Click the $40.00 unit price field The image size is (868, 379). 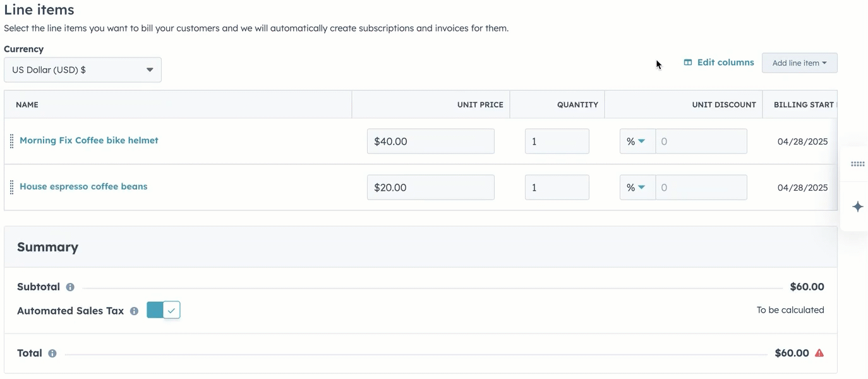point(431,141)
